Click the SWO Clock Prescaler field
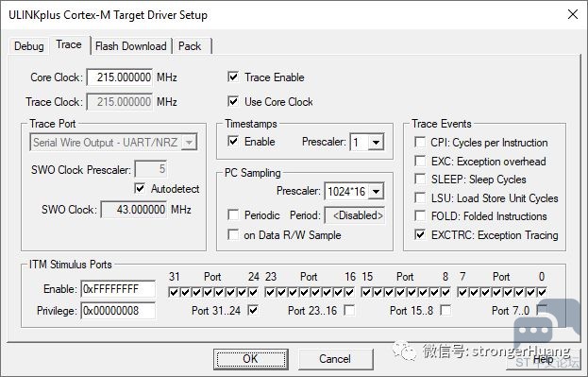This screenshot has width=588, height=377. click(151, 169)
